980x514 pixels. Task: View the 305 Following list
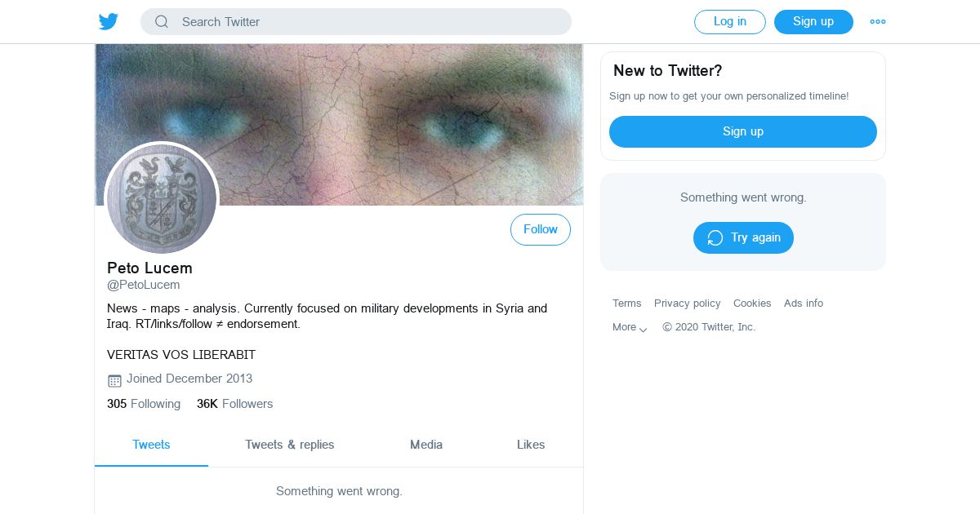click(144, 404)
